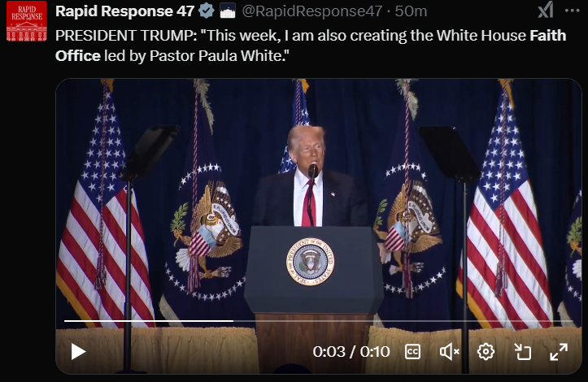The image size is (588, 382).
Task: Open the three-dot more options menu
Action: point(573,11)
